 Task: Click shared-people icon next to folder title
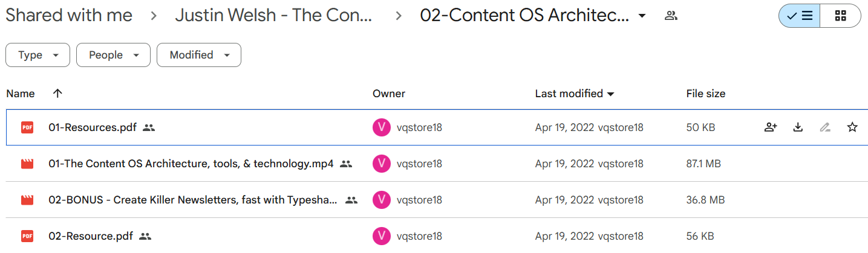point(670,16)
